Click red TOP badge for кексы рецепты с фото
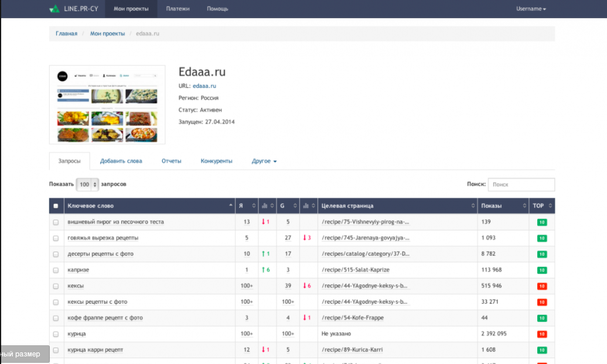The image size is (607, 364). 542,302
